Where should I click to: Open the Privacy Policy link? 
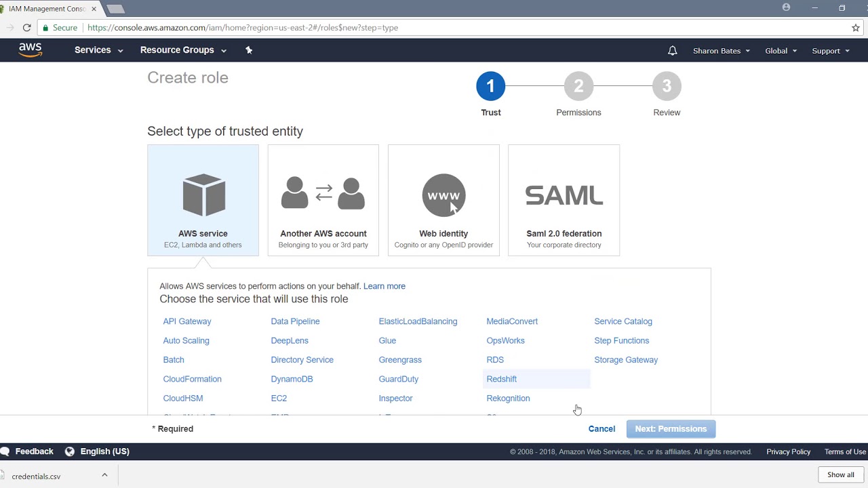788,452
